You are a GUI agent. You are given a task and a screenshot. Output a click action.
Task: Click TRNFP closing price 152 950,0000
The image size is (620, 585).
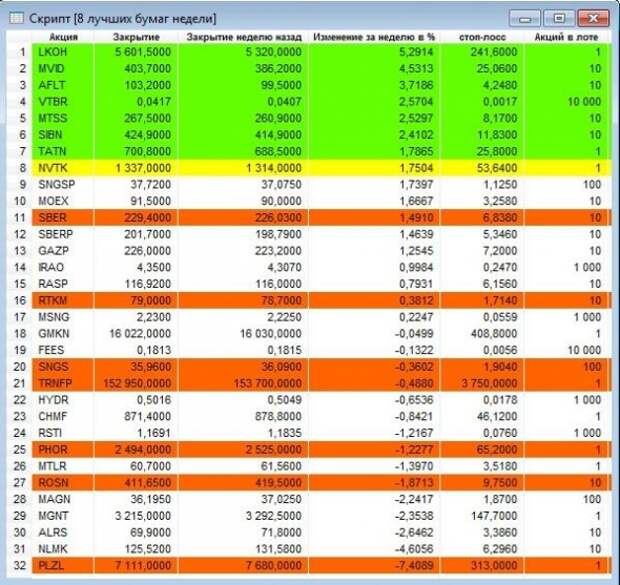[x=136, y=383]
